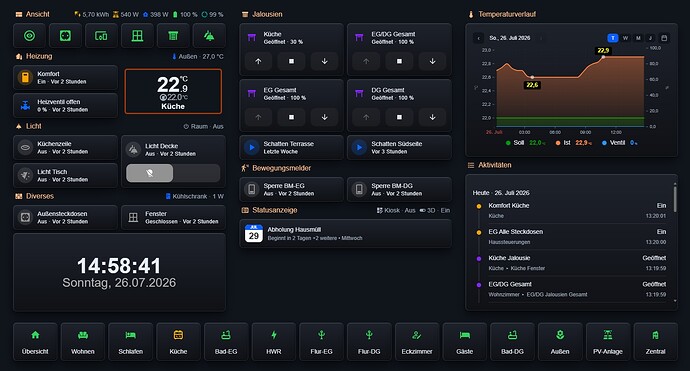Open the Außen tab in bottom bar

coord(560,342)
